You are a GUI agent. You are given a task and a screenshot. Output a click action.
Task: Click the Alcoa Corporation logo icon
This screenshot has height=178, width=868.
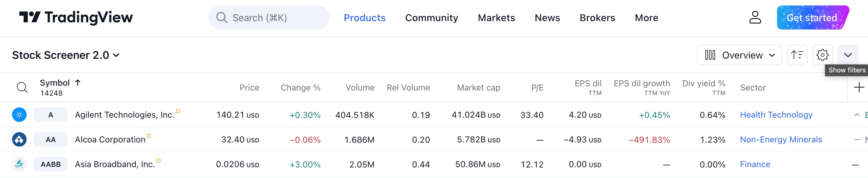click(20, 139)
